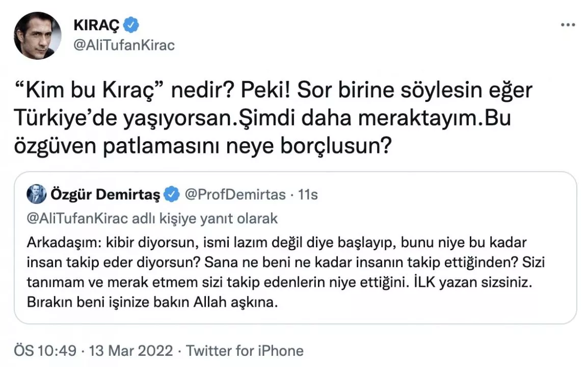Click the Twitter for iPhone source label
The width and height of the screenshot is (588, 367).
coord(246,351)
